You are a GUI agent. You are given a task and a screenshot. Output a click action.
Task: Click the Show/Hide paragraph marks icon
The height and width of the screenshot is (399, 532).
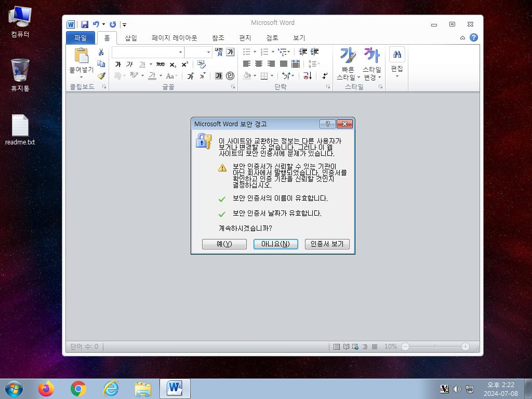click(325, 75)
